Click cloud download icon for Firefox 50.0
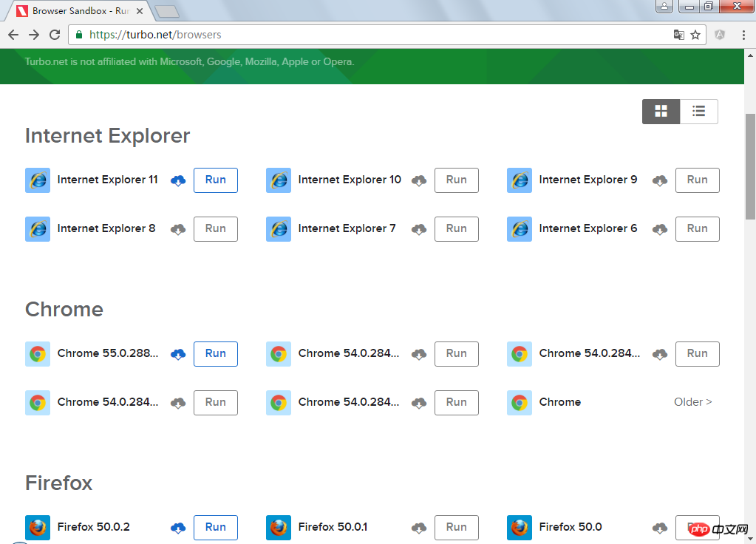This screenshot has width=756, height=544. 660,528
